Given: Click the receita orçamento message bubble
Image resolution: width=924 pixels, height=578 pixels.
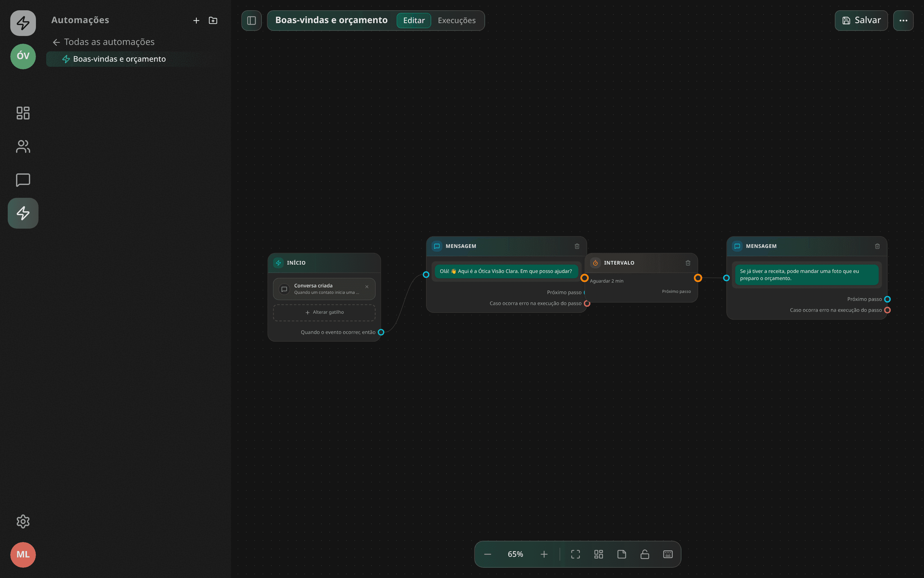Looking at the screenshot, I should pyautogui.click(x=807, y=275).
